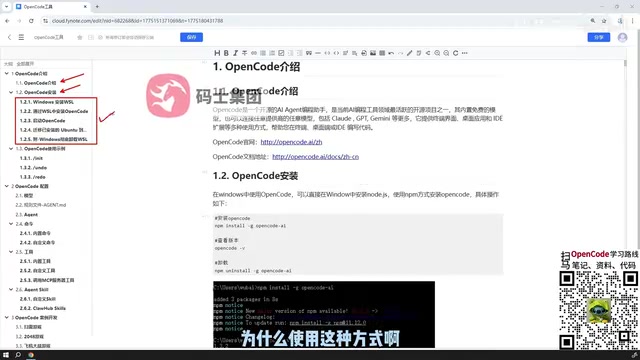This screenshot has width=640, height=360.
Task: Click the '1.2. OpenCode安装' document heading
Action: pos(255,176)
